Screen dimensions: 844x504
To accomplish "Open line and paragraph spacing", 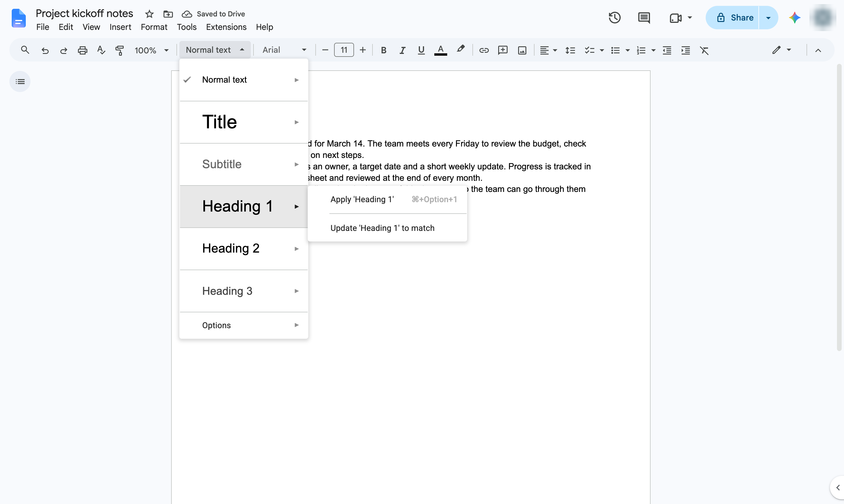I will [x=570, y=50].
